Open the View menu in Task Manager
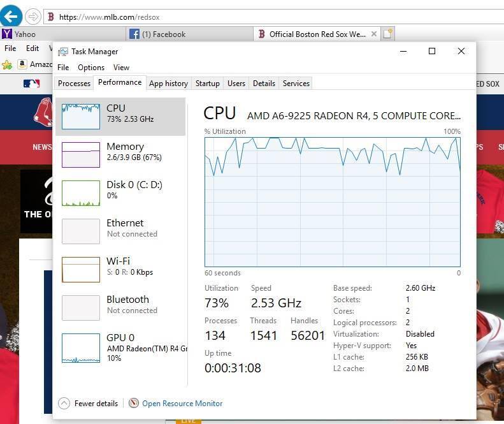 (121, 67)
